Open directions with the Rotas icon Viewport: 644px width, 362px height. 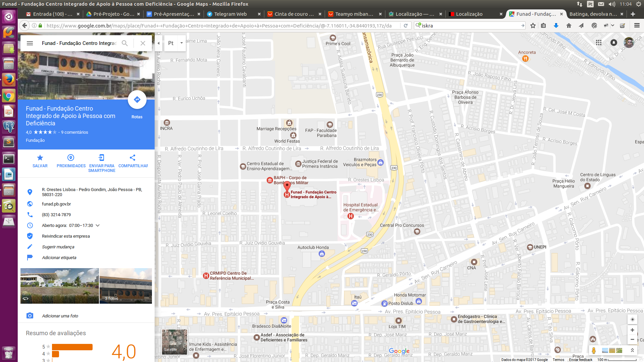pyautogui.click(x=137, y=100)
